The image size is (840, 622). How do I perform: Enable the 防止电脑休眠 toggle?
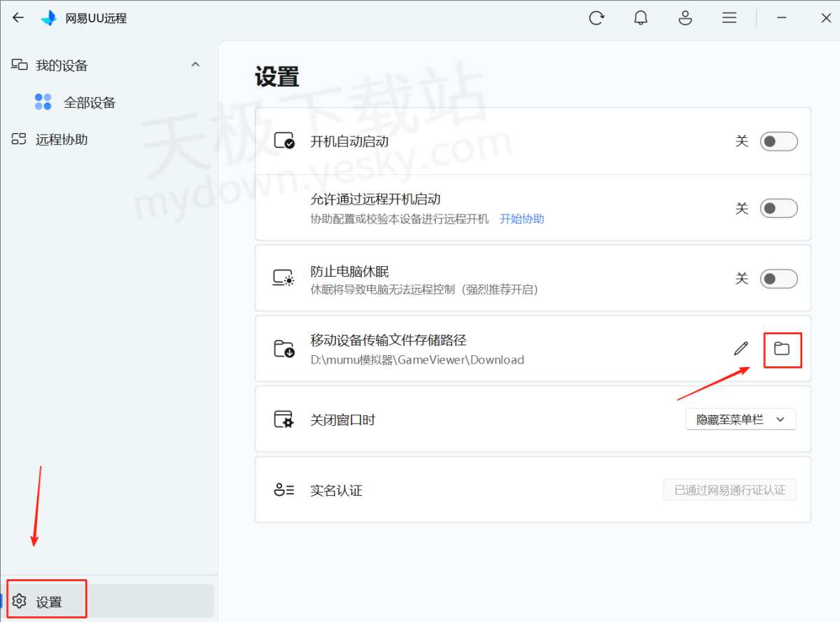point(778,278)
